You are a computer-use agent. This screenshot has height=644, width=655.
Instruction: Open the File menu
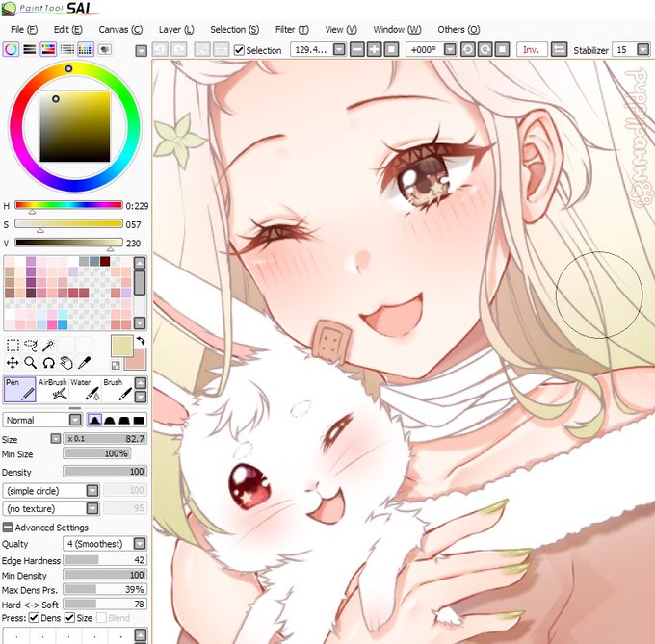(x=24, y=29)
